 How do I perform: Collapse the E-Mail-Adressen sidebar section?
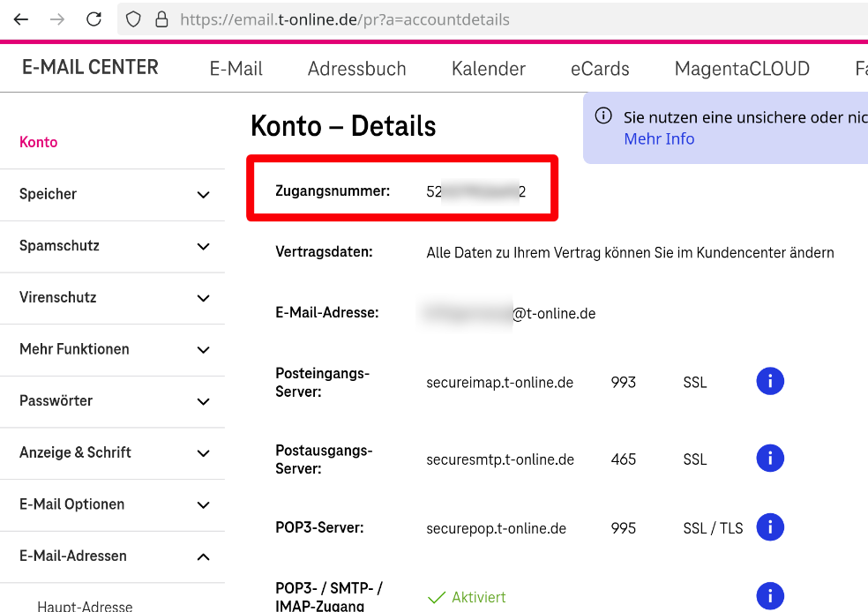tap(203, 556)
